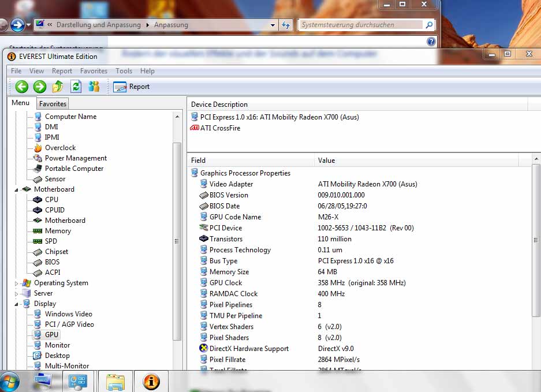Click the EVEREST taskbar icon
The width and height of the screenshot is (541, 392).
pyautogui.click(x=151, y=382)
